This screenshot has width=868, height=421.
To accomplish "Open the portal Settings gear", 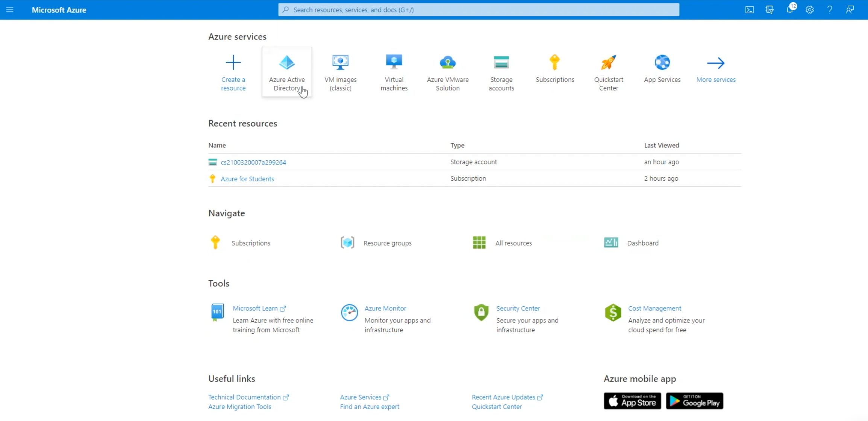I will coord(810,9).
